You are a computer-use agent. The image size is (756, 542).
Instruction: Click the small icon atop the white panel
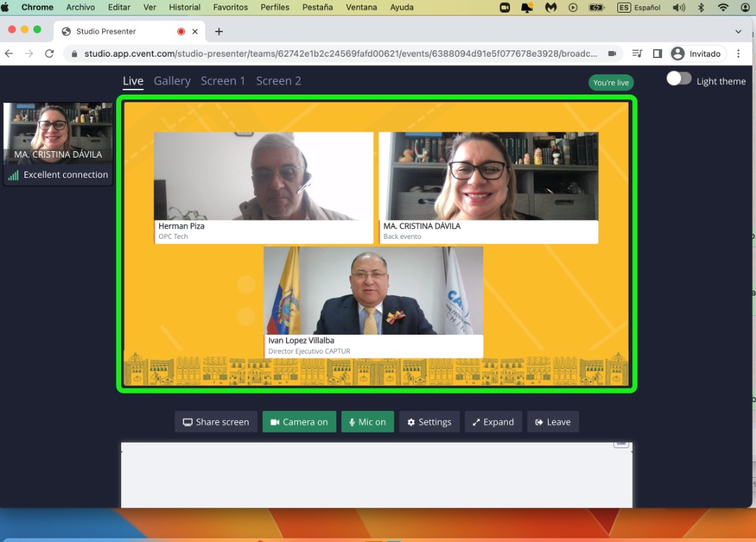pyautogui.click(x=621, y=444)
